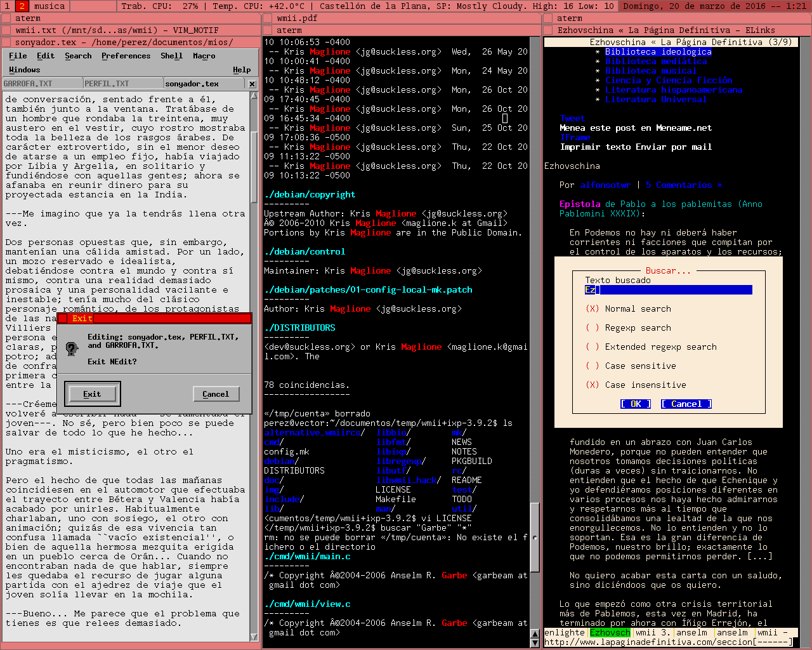This screenshot has width=812, height=650.
Task: Switch to workspace tag 1 in wmii bar
Action: [7, 6]
